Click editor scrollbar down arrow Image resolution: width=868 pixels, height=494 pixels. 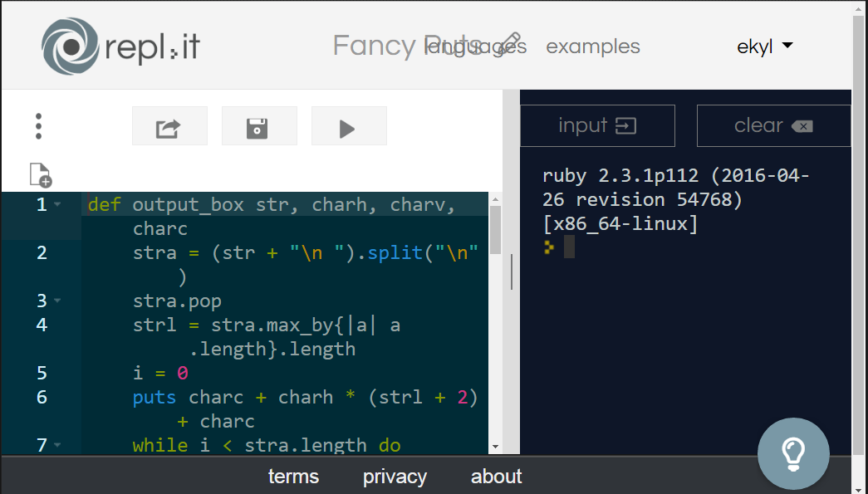tap(495, 447)
